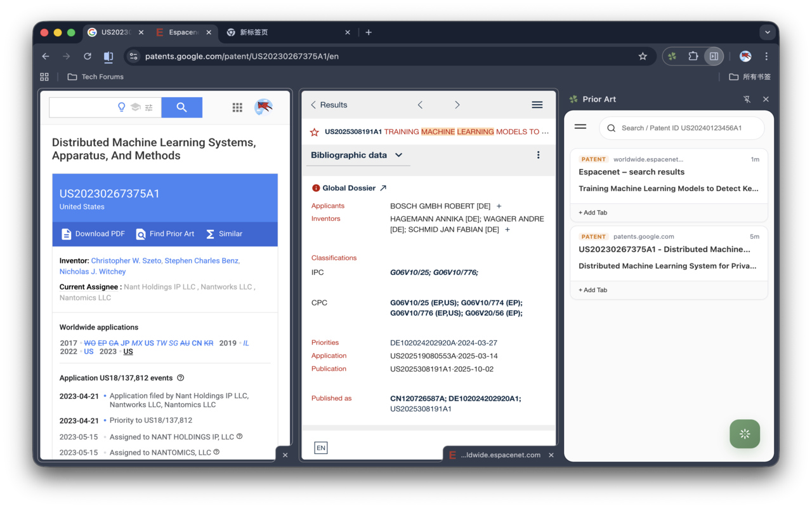Click Add Tab under the US20230267375A1 card
This screenshot has height=508, width=812.
pos(593,290)
